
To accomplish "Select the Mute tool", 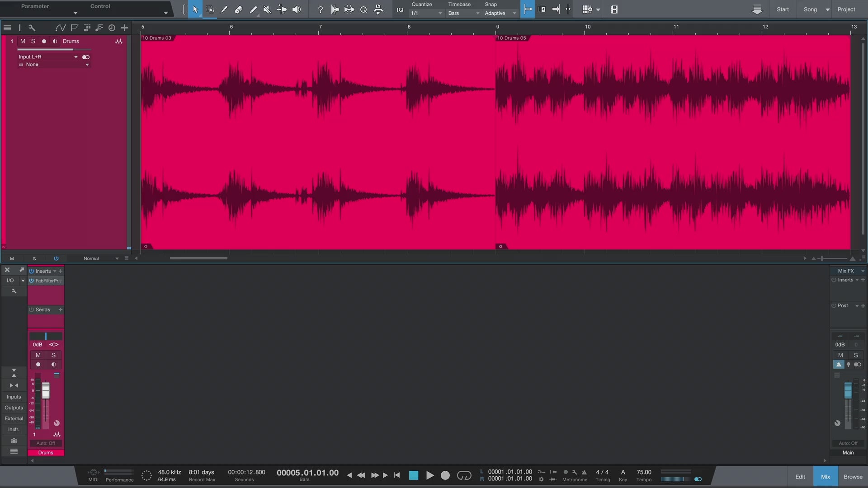I will (267, 9).
